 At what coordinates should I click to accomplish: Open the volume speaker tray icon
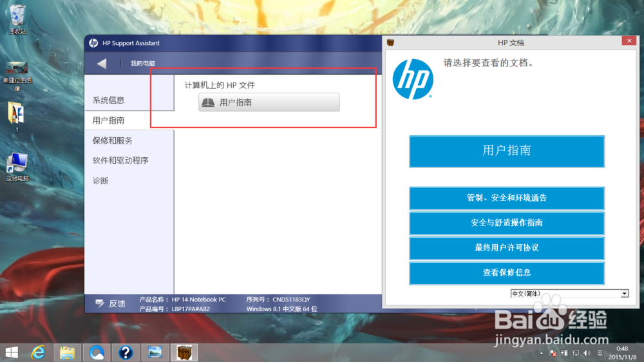[x=587, y=354]
